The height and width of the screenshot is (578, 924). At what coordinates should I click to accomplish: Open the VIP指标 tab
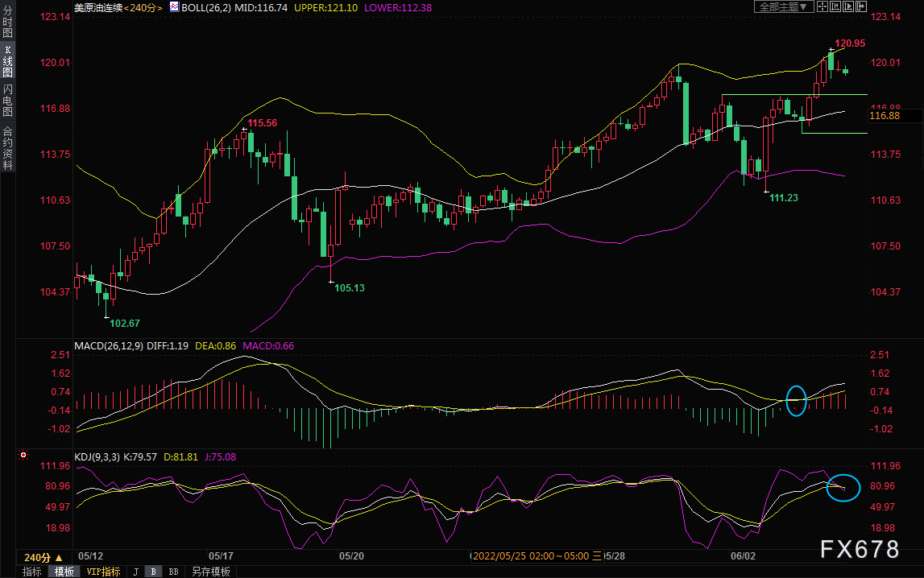[x=103, y=572]
